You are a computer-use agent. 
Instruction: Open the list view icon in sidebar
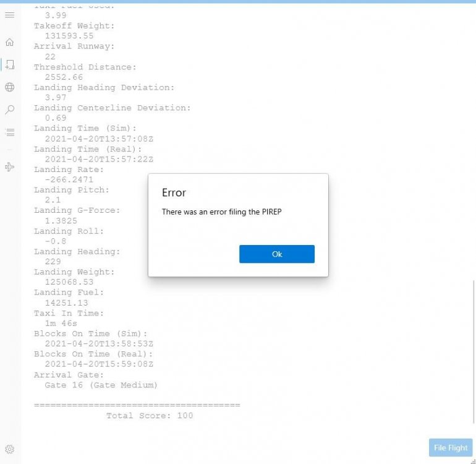point(10,132)
